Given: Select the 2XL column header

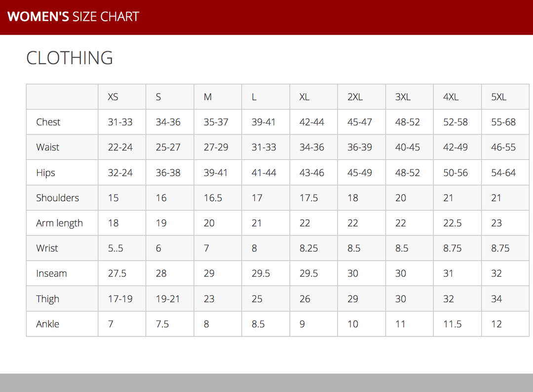Looking at the screenshot, I should click(355, 97).
